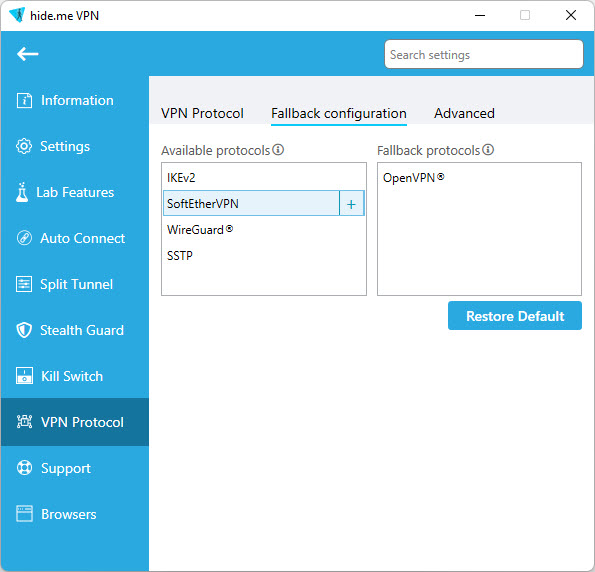Select the Fallback configuration tab
This screenshot has width=595, height=572.
click(339, 113)
